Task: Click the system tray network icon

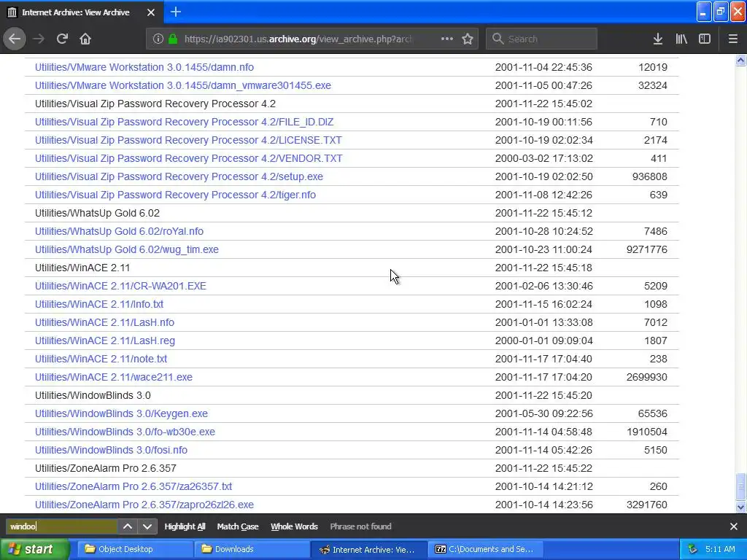Action: pyautogui.click(x=693, y=549)
